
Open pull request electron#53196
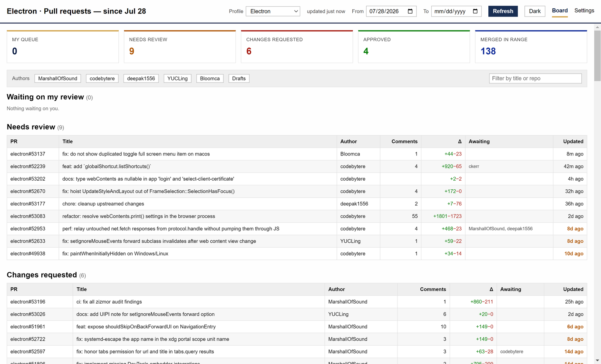pos(28,302)
